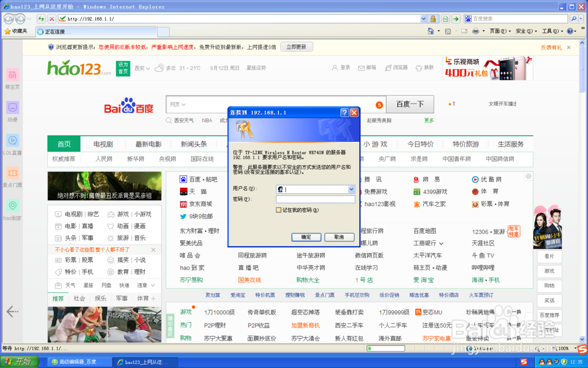The height and width of the screenshot is (368, 588).
Task: Click the padlock security icon in address bar
Action: (x=433, y=18)
